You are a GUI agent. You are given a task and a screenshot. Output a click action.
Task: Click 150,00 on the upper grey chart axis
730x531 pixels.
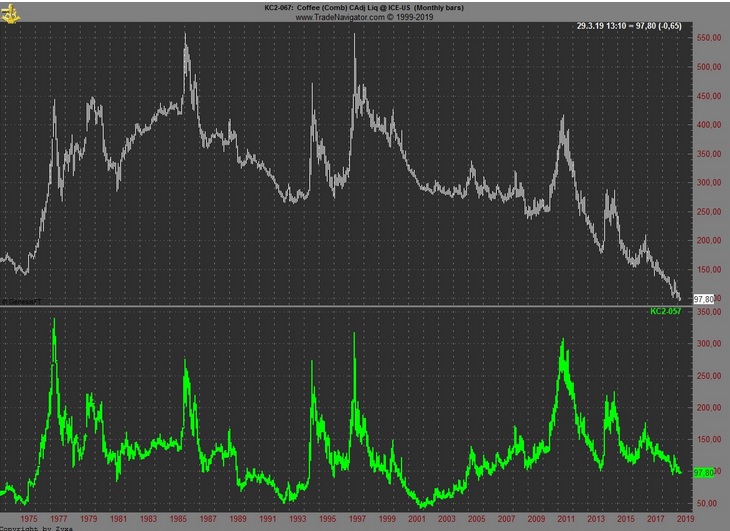(709, 270)
